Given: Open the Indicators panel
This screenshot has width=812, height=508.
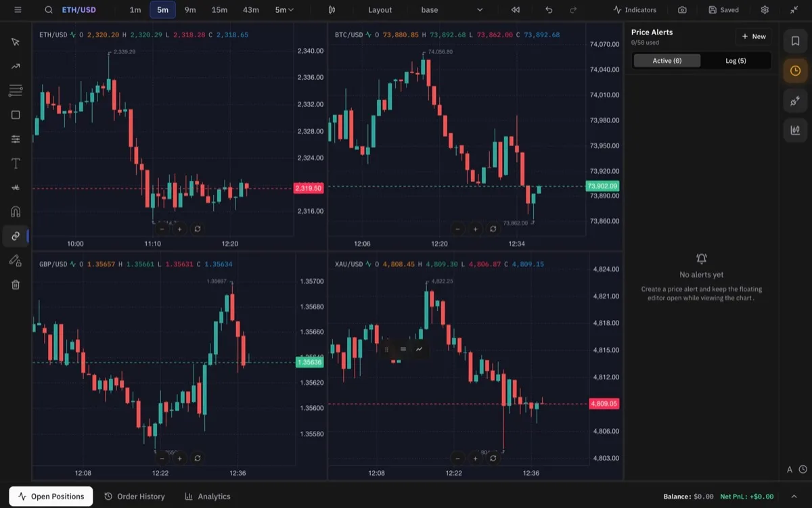Looking at the screenshot, I should click(x=635, y=10).
